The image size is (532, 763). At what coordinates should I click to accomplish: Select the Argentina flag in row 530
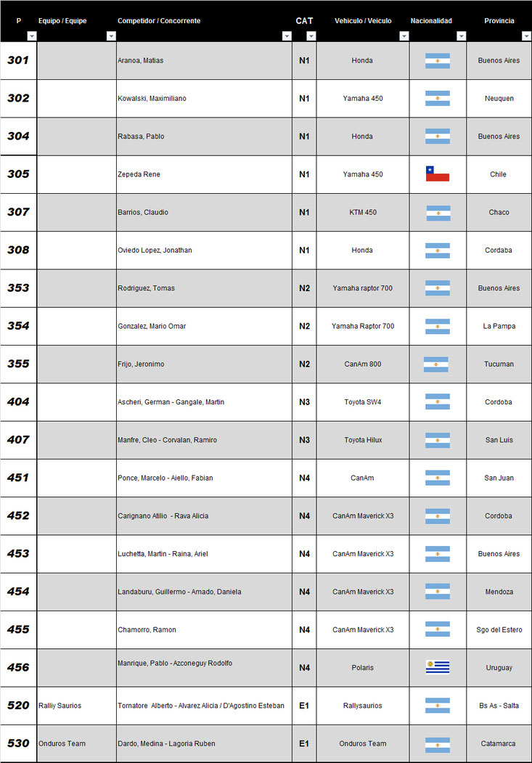click(437, 744)
